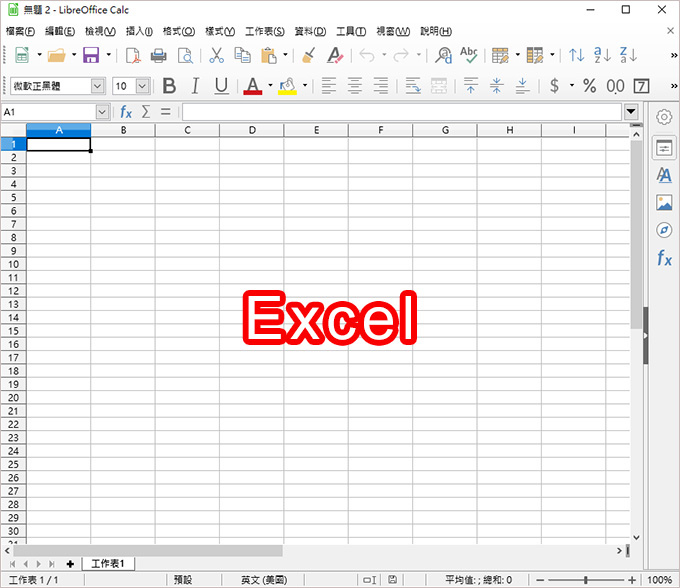The height and width of the screenshot is (588, 680).
Task: Open sidebar settings gear
Action: tap(664, 117)
